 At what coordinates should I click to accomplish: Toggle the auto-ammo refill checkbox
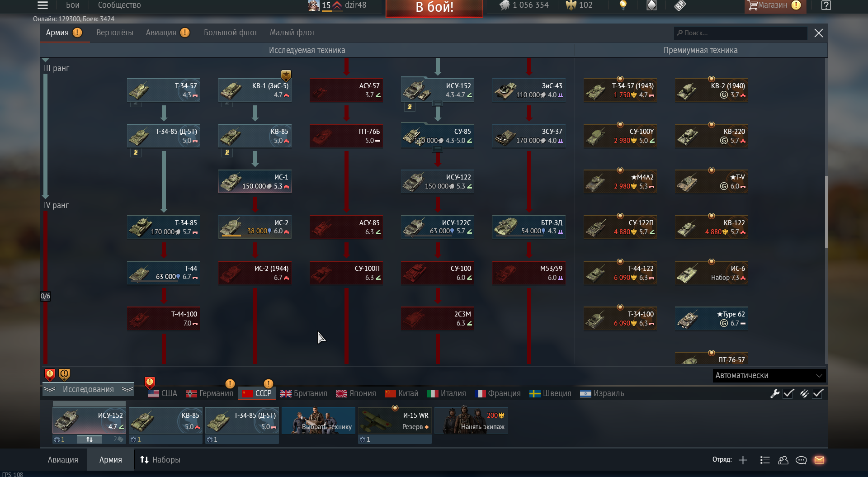pyautogui.click(x=818, y=393)
